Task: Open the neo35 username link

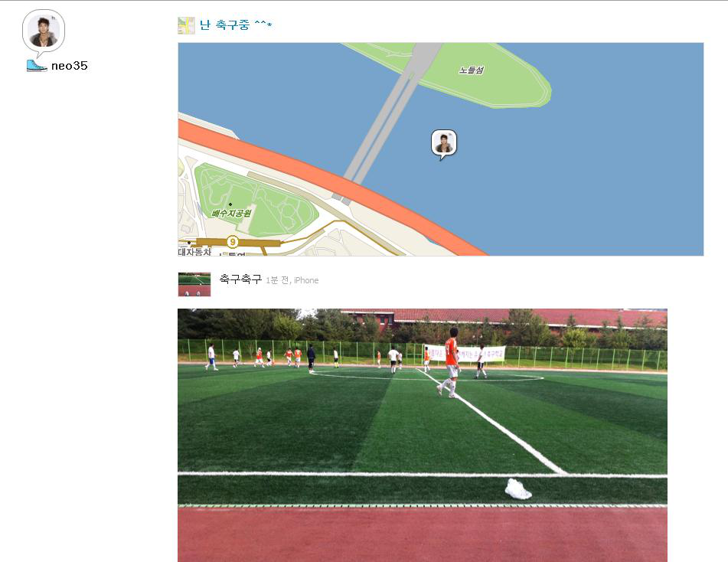Action: [x=69, y=66]
